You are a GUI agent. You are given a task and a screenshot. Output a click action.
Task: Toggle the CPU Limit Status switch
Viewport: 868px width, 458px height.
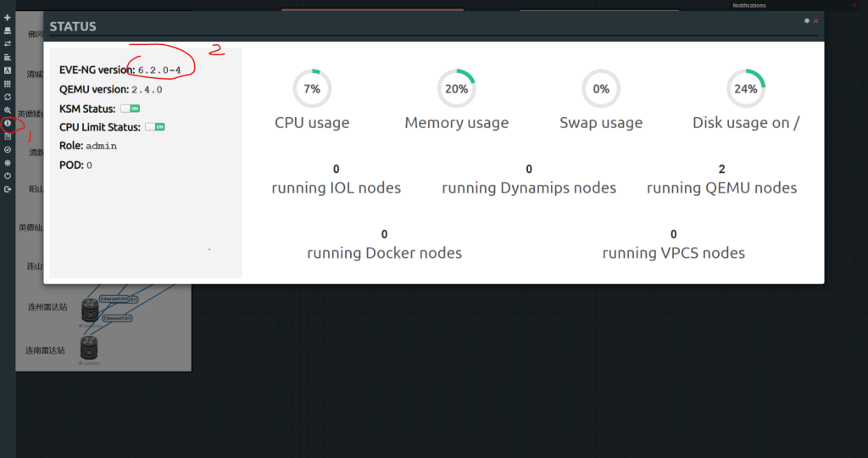154,126
